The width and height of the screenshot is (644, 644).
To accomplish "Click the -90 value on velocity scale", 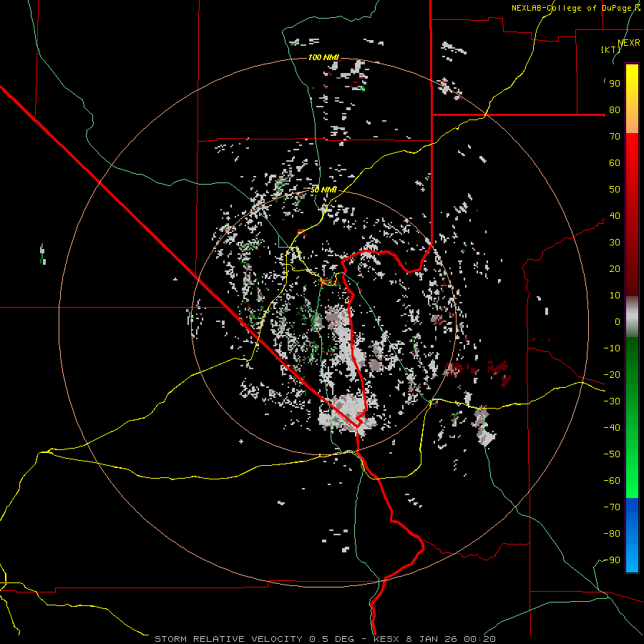I will click(x=612, y=560).
